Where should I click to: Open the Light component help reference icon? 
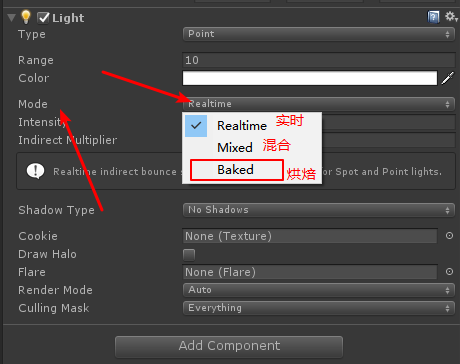(433, 17)
